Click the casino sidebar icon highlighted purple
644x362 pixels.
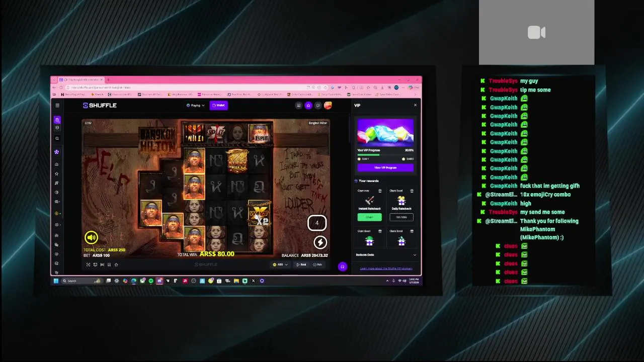[x=57, y=120]
